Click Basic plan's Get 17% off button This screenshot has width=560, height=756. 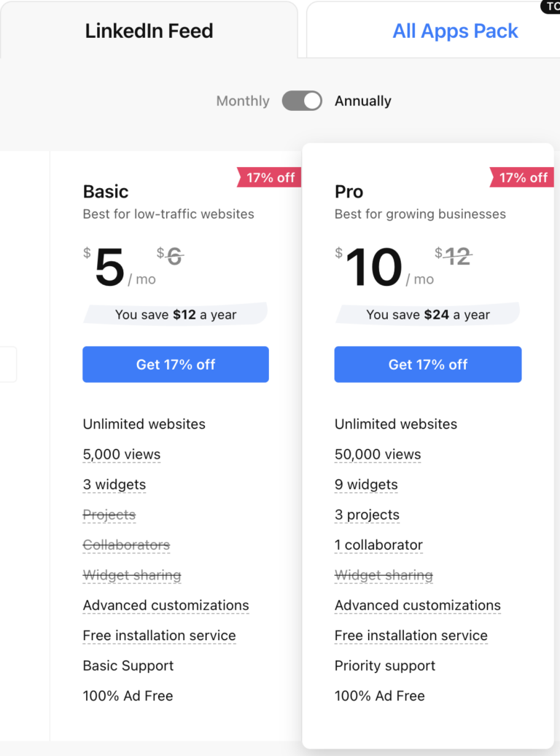pos(176,365)
